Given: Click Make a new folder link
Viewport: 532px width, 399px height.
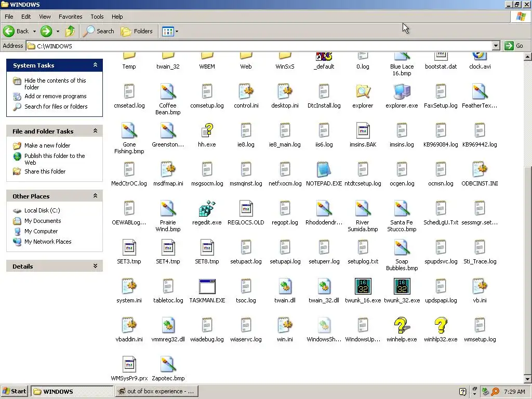Looking at the screenshot, I should [x=47, y=145].
